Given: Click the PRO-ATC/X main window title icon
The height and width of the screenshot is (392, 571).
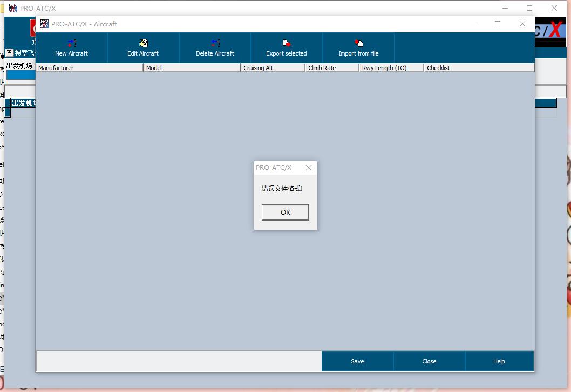Looking at the screenshot, I should click(x=13, y=8).
